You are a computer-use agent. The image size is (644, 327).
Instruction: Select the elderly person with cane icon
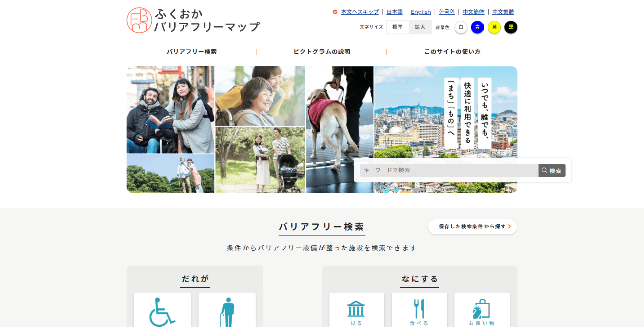point(227,310)
